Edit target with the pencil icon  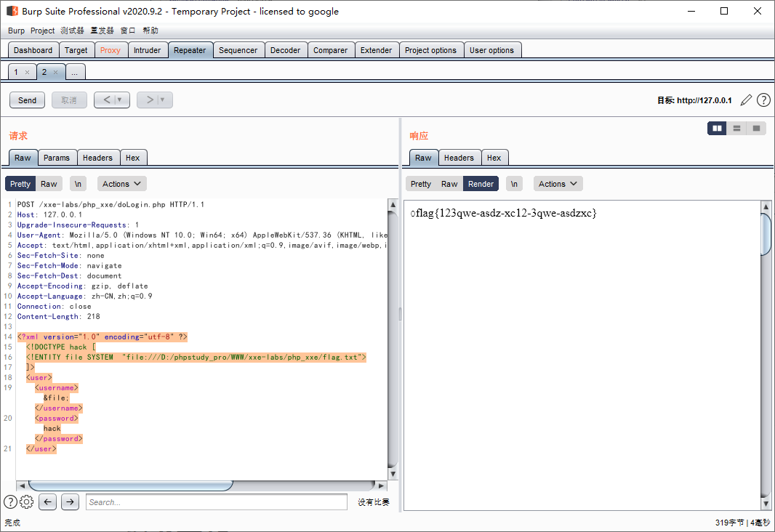coord(746,100)
